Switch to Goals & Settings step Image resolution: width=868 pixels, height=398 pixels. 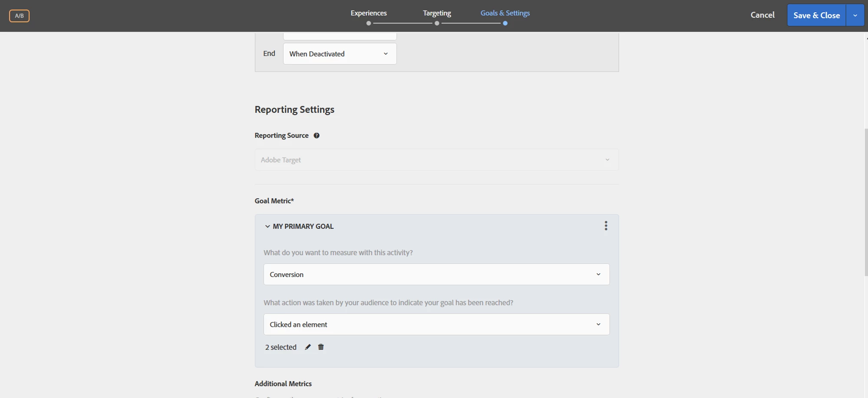pyautogui.click(x=505, y=13)
